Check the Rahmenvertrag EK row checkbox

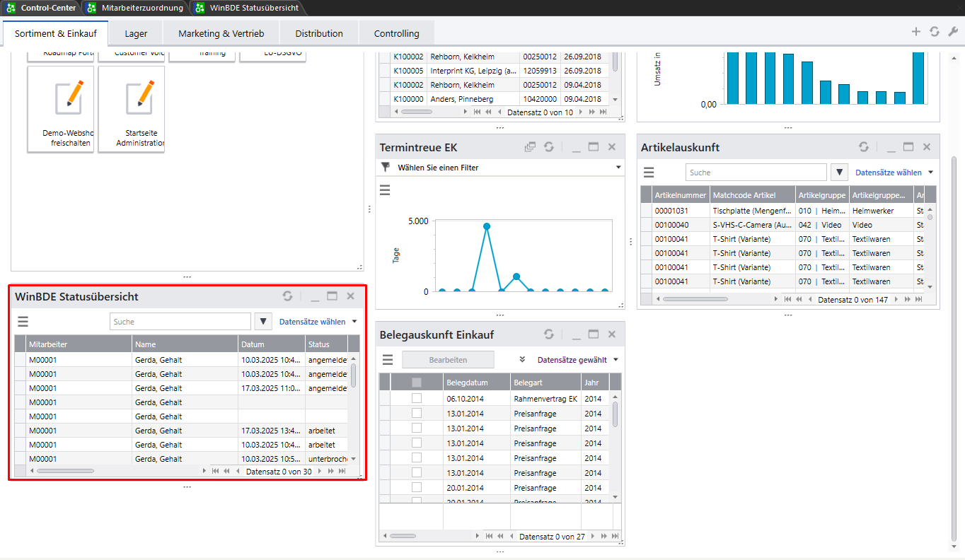click(x=417, y=399)
